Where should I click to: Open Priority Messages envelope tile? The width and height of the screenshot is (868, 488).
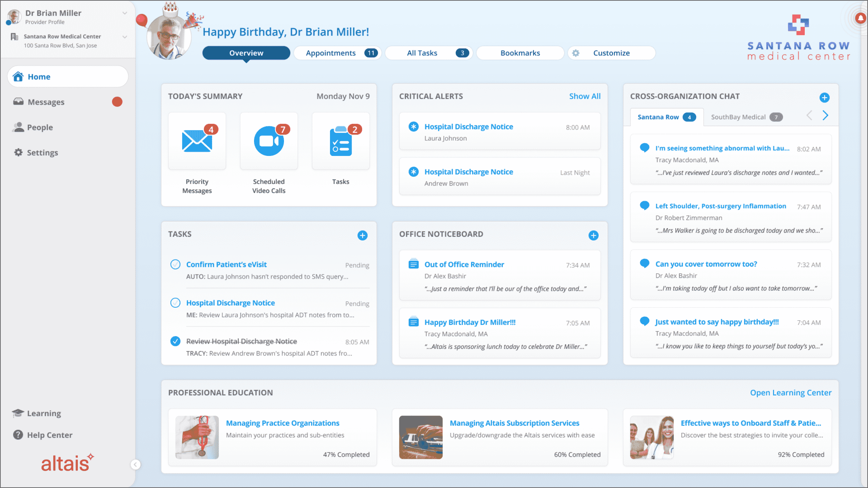tap(197, 141)
